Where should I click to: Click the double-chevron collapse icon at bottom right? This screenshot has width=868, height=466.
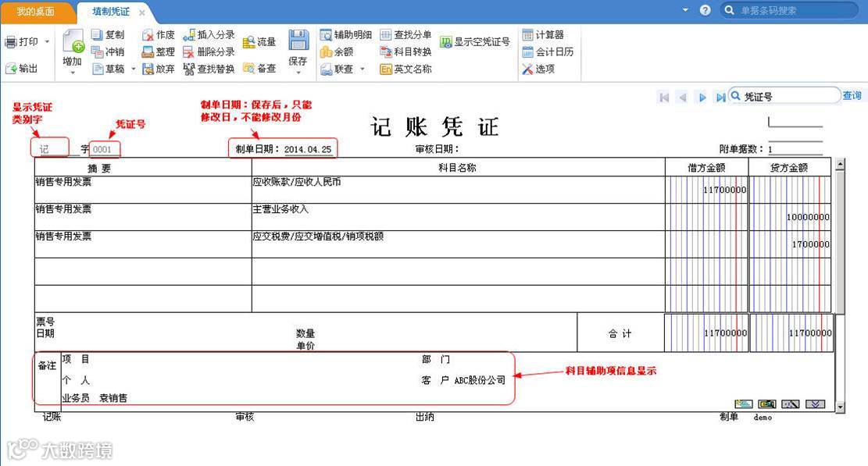point(815,404)
